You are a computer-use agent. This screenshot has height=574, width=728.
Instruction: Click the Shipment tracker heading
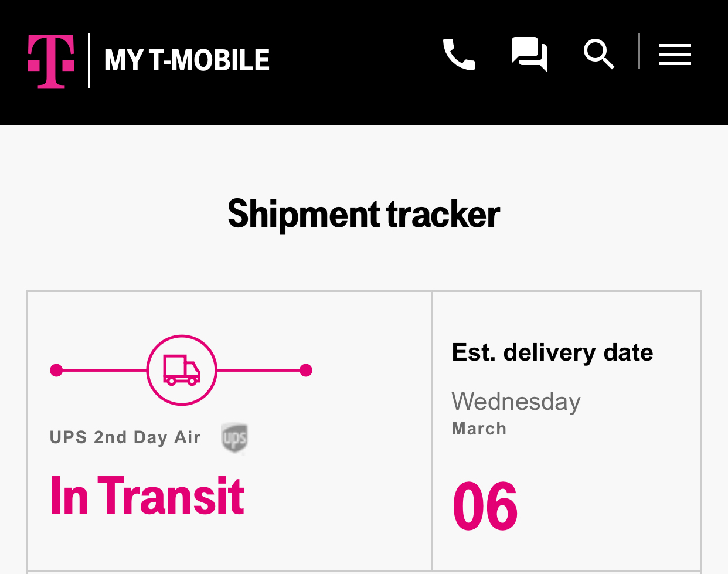click(x=363, y=215)
